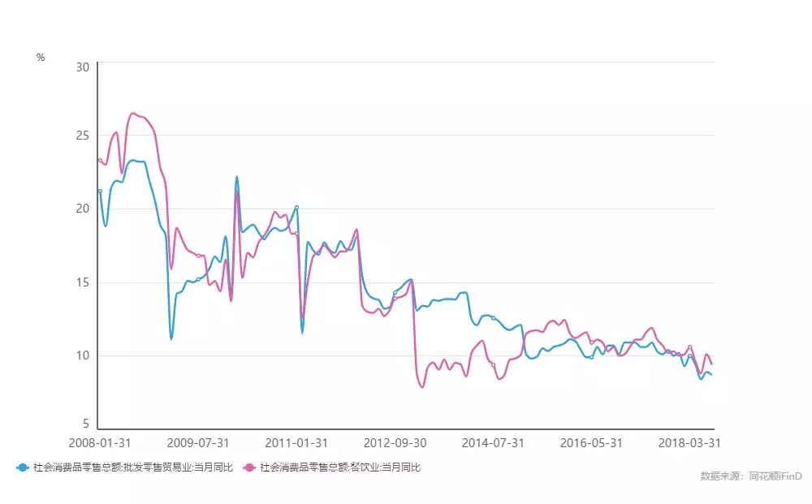812x504 pixels.
Task: Select the 20 value on the y-axis
Action: pos(82,209)
